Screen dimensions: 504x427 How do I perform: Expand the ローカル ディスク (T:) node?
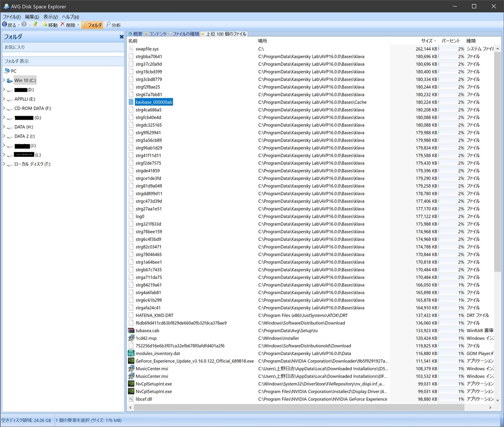4,164
